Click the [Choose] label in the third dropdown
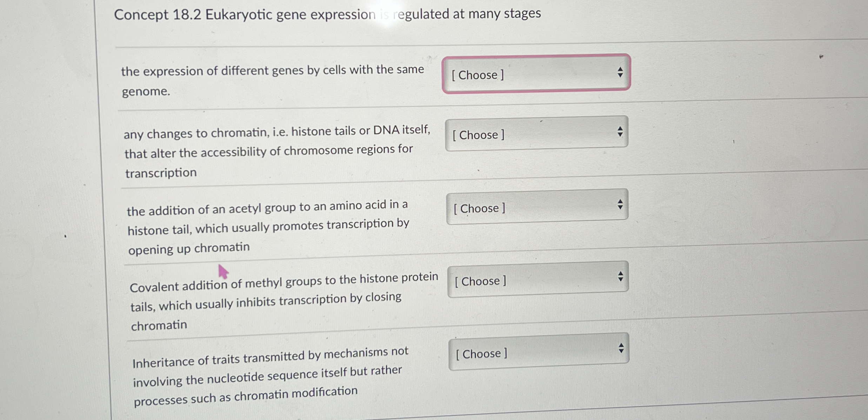Image resolution: width=868 pixels, height=420 pixels. pos(479,208)
